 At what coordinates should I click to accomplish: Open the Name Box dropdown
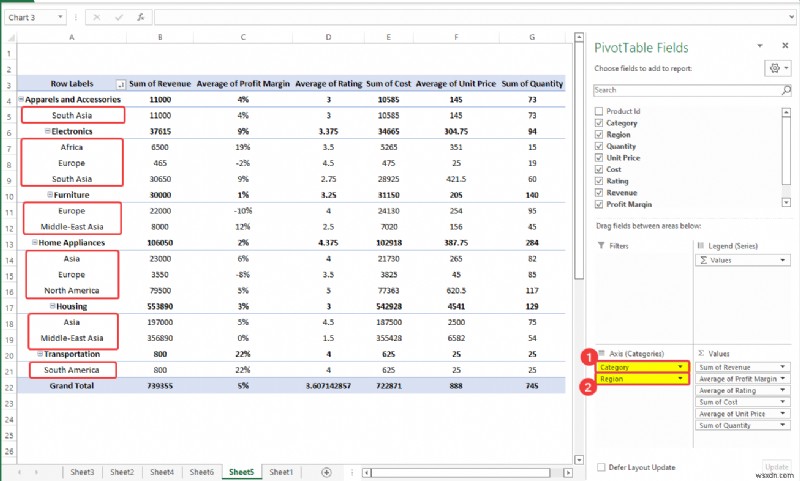coord(60,17)
